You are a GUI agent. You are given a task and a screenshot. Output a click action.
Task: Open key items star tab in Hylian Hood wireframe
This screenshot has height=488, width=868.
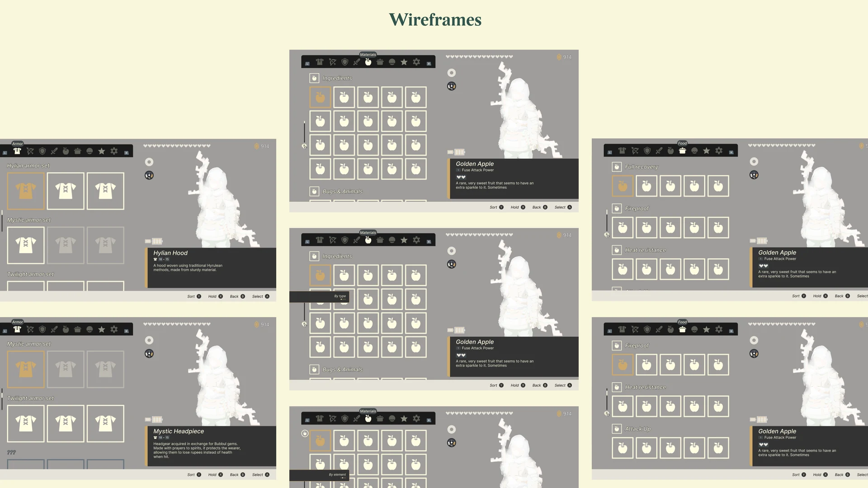102,151
